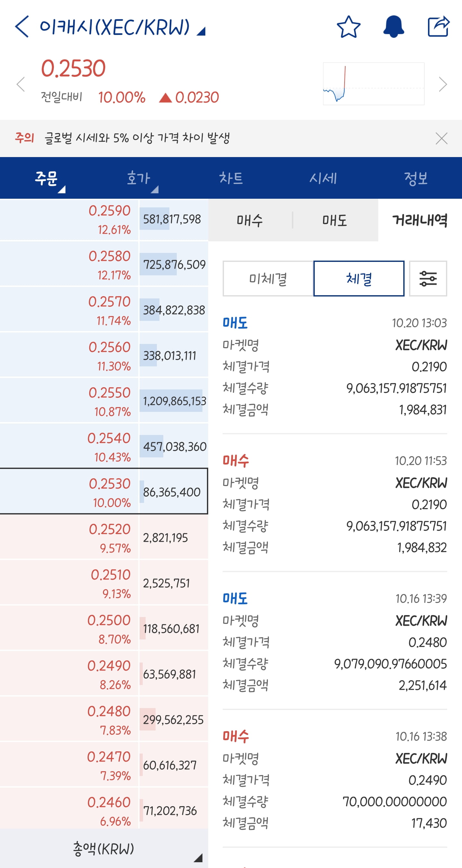
Task: Go to next coin with right chevron
Action: (x=442, y=84)
